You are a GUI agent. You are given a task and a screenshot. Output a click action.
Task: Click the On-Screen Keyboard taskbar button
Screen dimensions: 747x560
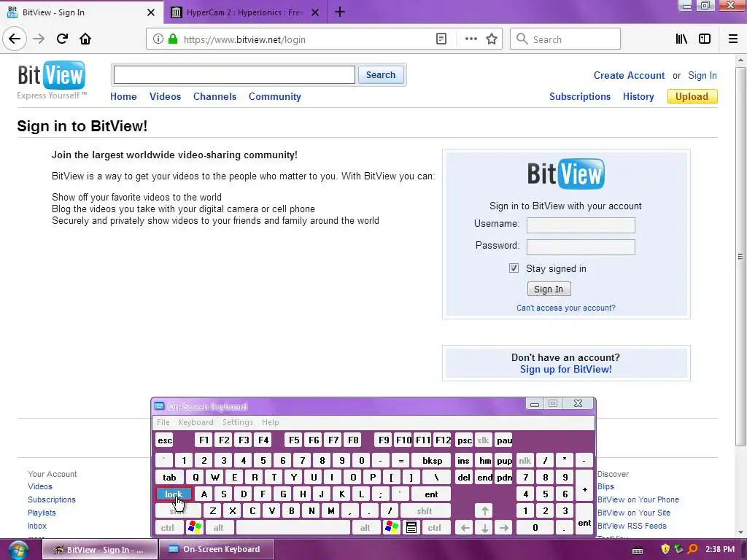tap(216, 550)
